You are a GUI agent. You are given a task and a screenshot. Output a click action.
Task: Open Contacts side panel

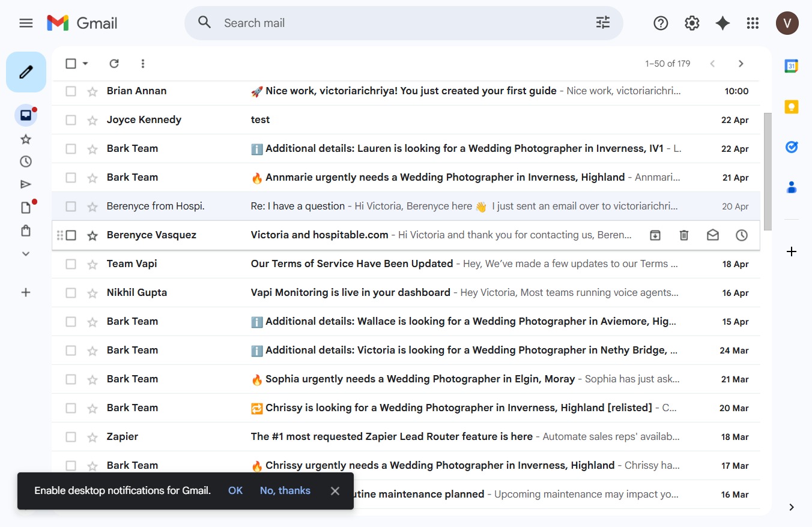click(x=792, y=188)
